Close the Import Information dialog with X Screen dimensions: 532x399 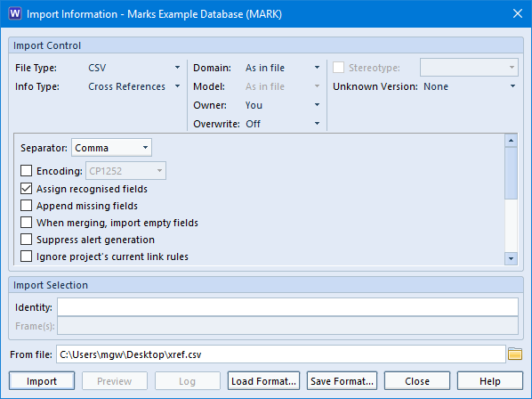click(518, 14)
